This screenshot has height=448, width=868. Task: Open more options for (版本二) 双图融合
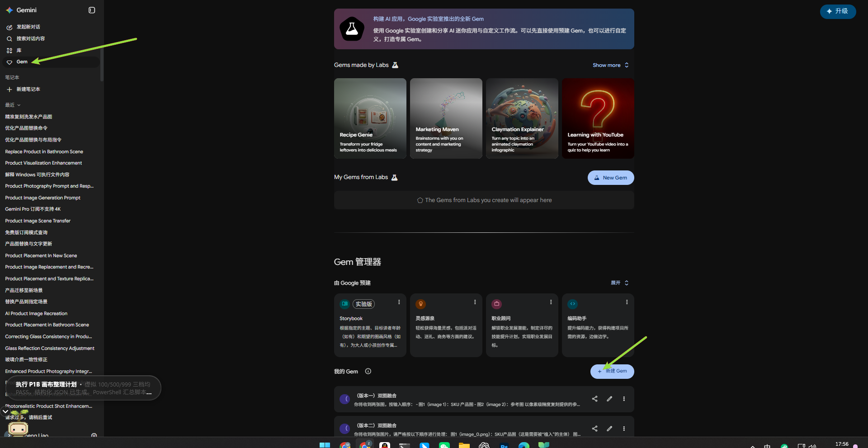[x=624, y=429]
